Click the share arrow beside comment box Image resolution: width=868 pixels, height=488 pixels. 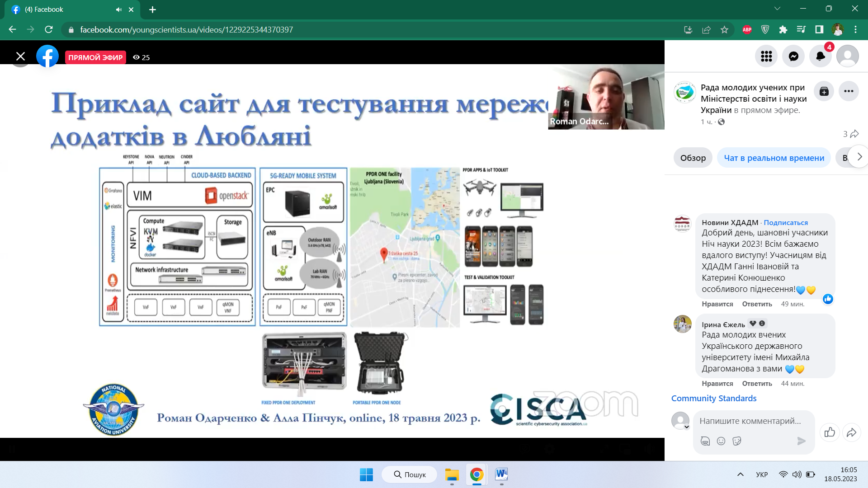851,432
